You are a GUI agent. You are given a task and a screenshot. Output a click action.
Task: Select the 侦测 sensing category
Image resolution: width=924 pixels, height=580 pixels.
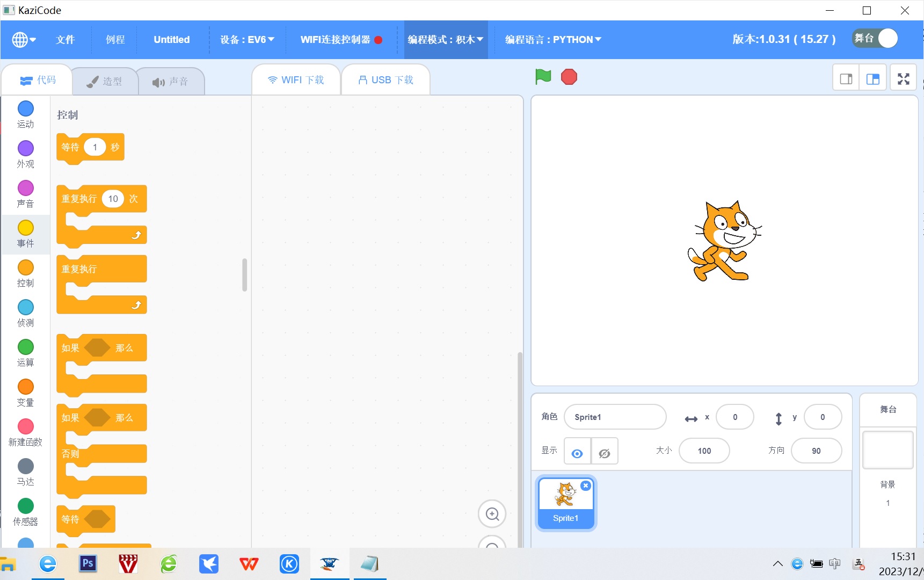coord(25,314)
